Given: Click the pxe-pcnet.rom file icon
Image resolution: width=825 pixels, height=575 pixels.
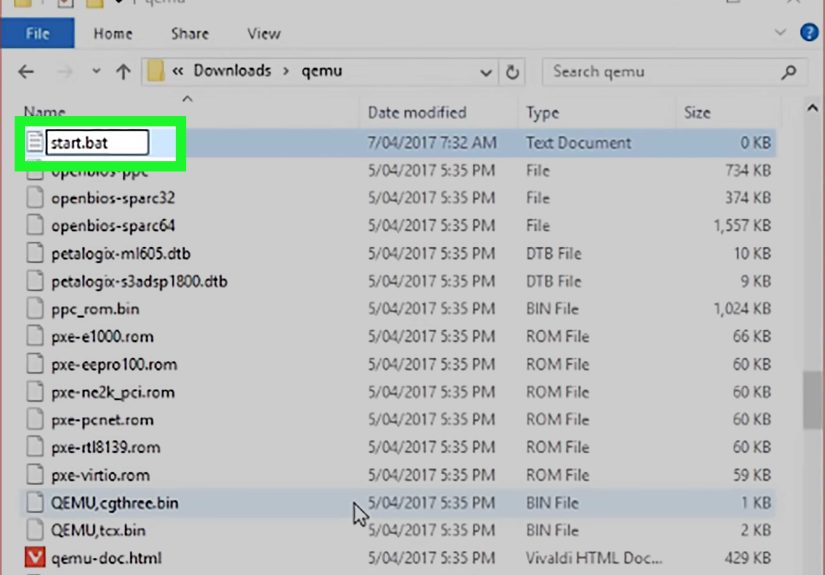Looking at the screenshot, I should tap(35, 419).
